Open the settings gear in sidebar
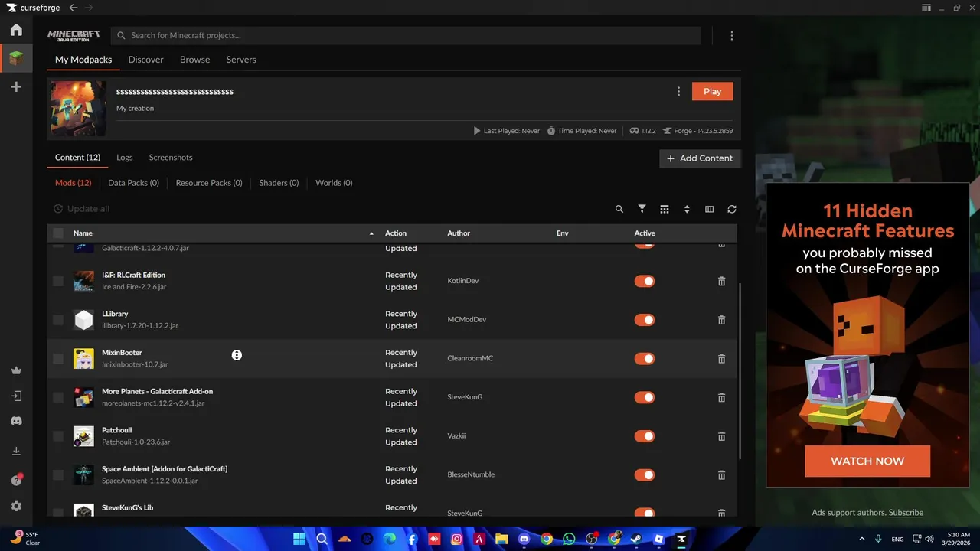 pos(16,507)
